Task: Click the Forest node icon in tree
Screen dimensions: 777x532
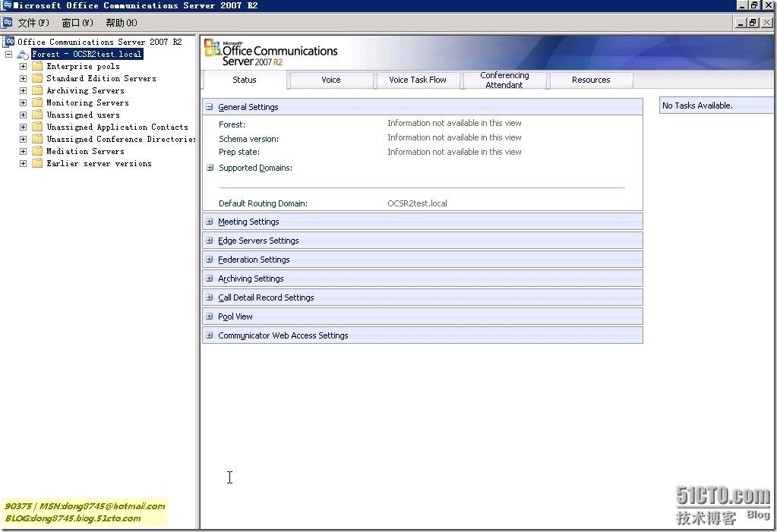Action: point(23,54)
